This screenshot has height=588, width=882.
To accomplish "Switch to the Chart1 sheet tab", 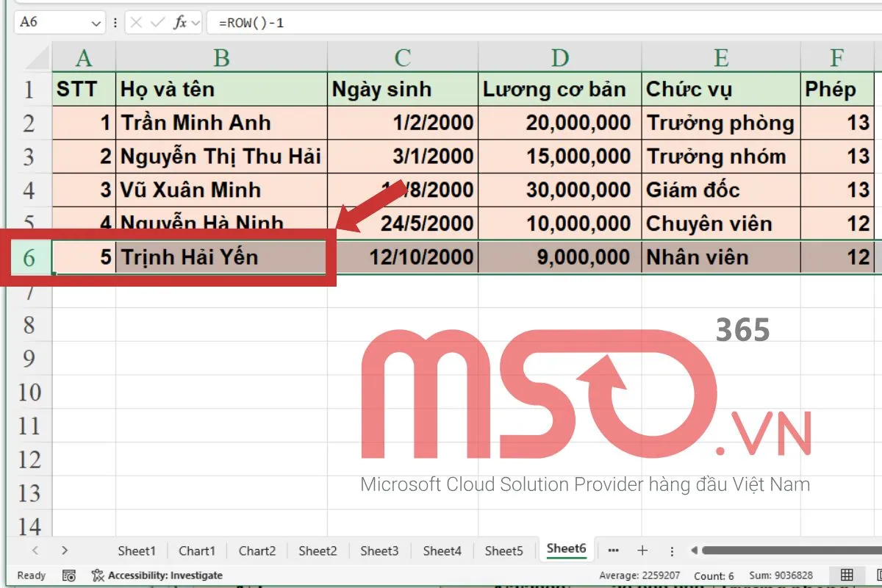I will coord(197,550).
